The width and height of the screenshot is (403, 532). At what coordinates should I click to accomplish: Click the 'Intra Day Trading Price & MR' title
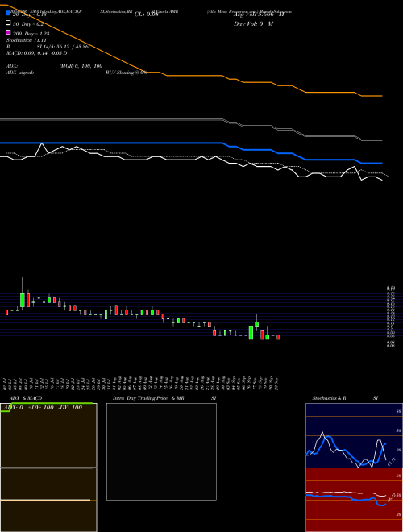coord(148,398)
